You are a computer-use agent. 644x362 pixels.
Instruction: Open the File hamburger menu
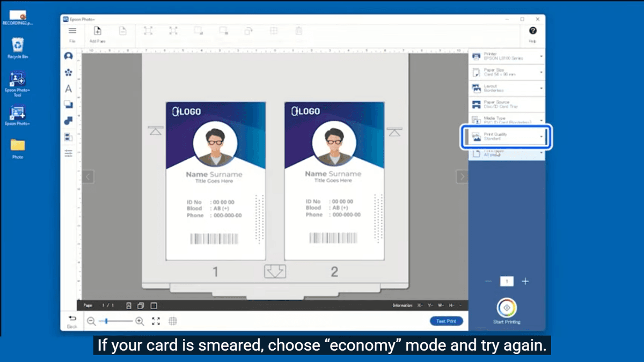point(72,32)
